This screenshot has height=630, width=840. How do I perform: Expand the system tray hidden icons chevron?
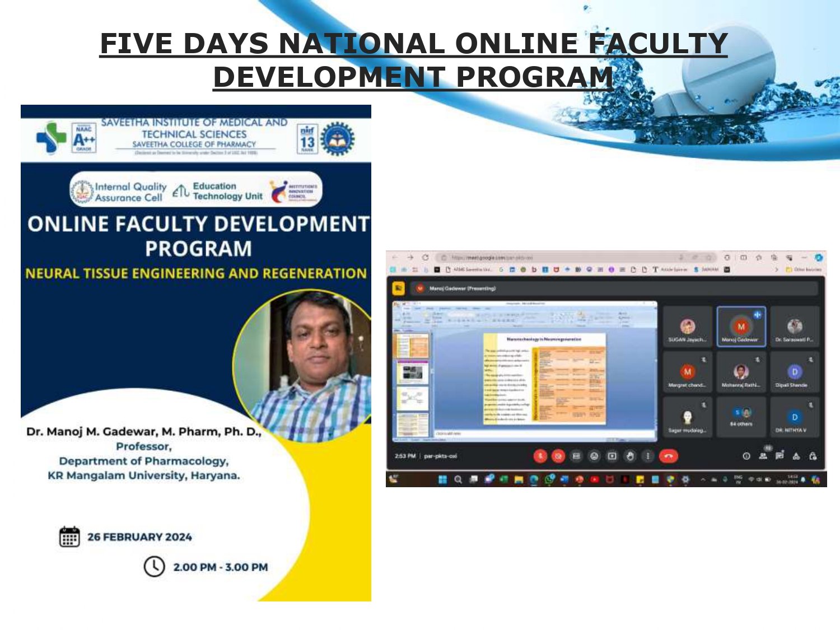pyautogui.click(x=703, y=479)
